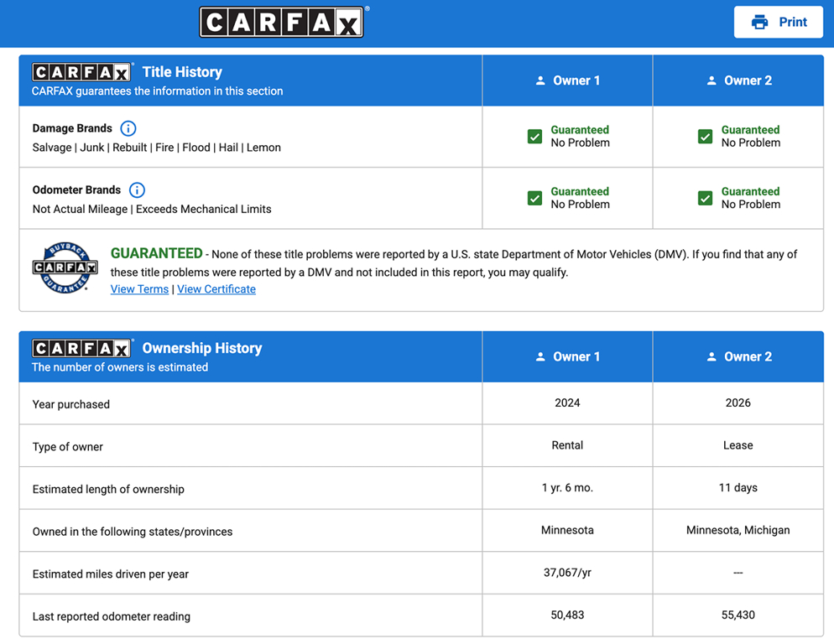Open the View Certificate link

[216, 289]
